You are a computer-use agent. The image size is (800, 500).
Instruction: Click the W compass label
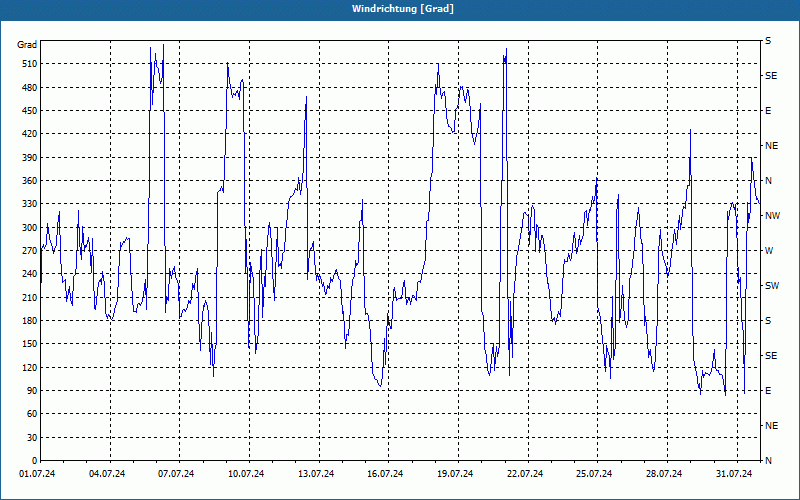(769, 251)
